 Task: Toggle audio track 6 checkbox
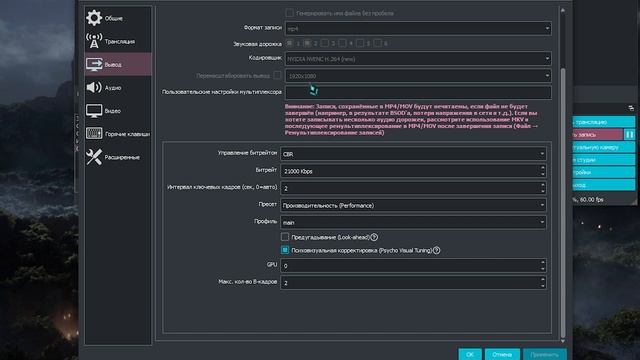click(x=378, y=43)
